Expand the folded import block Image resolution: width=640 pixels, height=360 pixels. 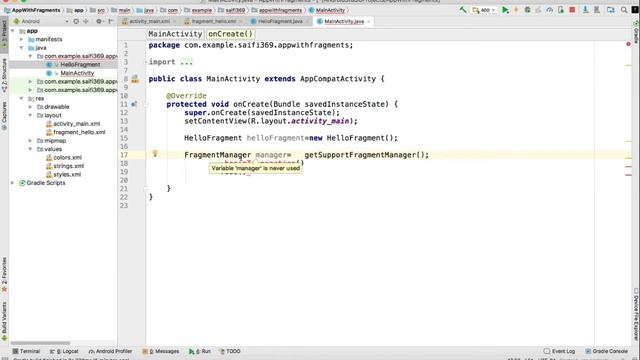tap(187, 62)
